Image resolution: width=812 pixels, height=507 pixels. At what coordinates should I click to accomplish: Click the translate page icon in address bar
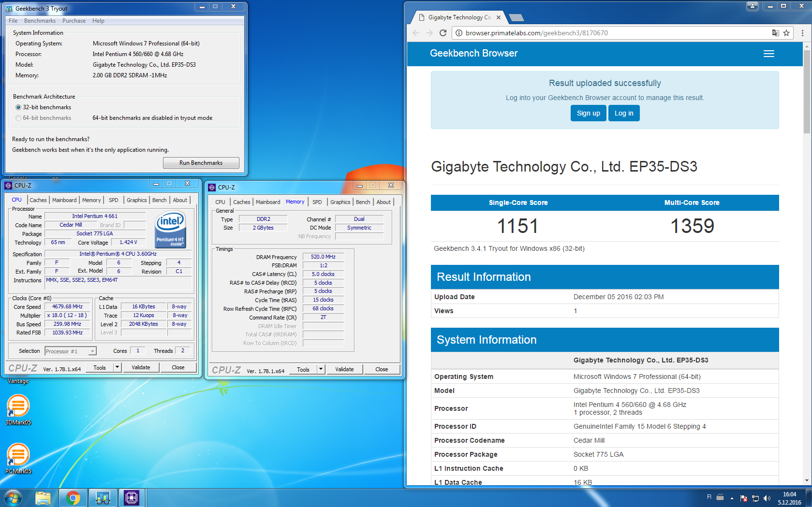pos(776,33)
